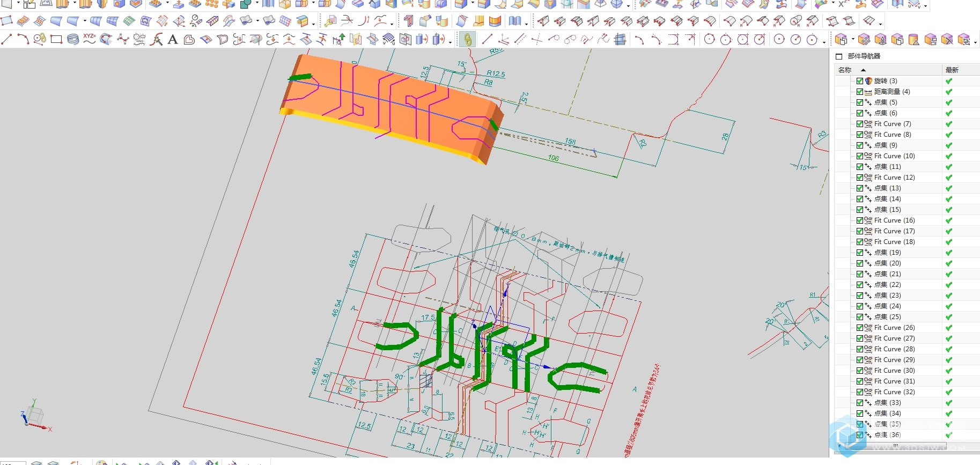Click the box with X delete icon
This screenshot has width=980, height=465.
point(947,40)
